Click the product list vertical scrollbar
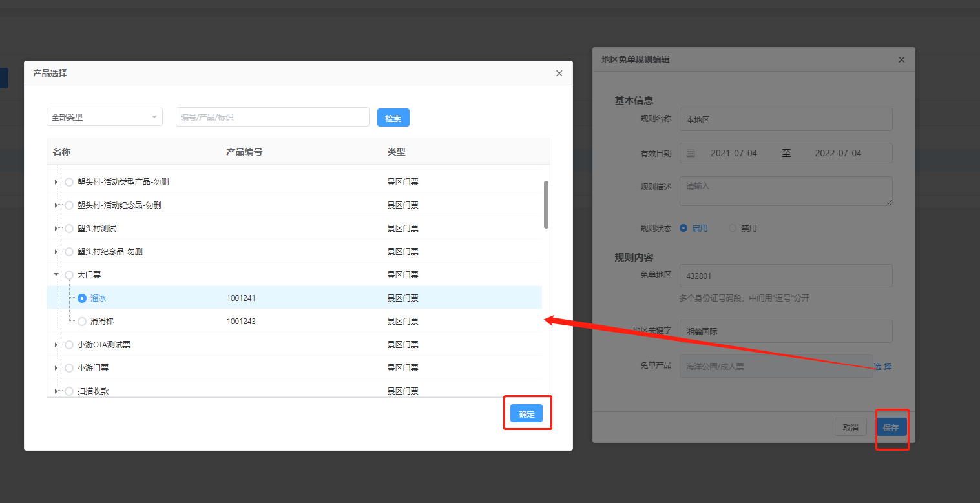This screenshot has height=503, width=980. coord(546,205)
